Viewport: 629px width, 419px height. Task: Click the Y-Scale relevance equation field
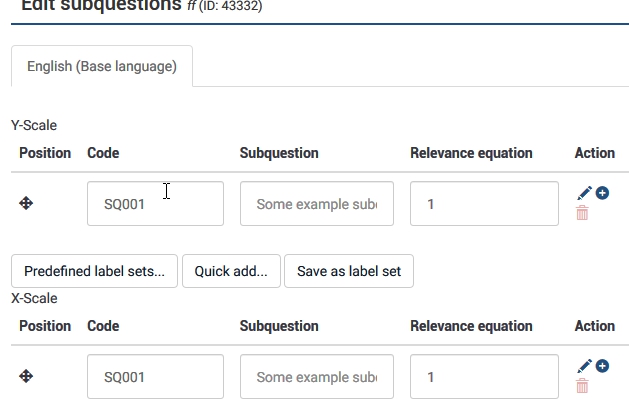click(x=484, y=204)
